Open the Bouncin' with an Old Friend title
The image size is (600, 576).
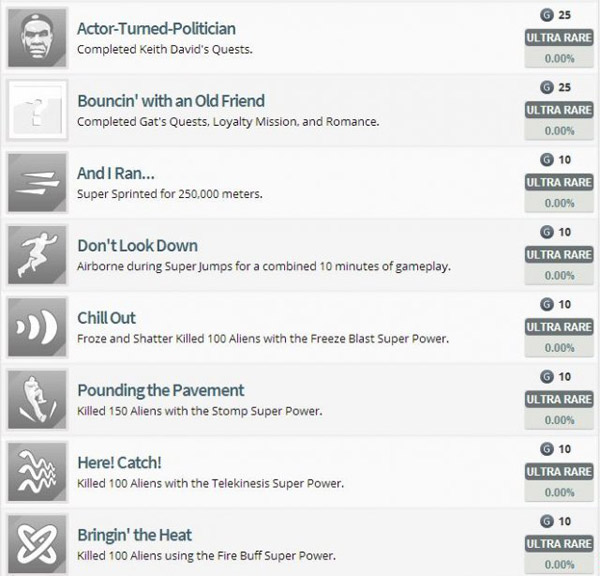pyautogui.click(x=171, y=101)
